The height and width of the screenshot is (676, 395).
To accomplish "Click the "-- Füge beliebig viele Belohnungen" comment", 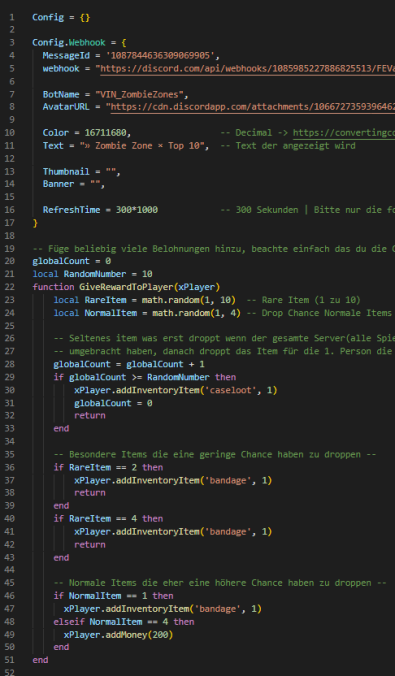I will click(213, 249).
